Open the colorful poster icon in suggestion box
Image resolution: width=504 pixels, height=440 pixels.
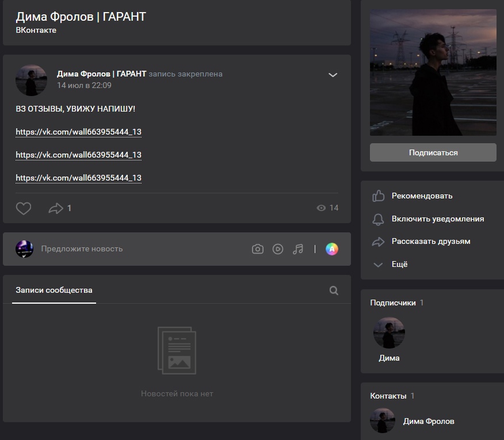[331, 249]
